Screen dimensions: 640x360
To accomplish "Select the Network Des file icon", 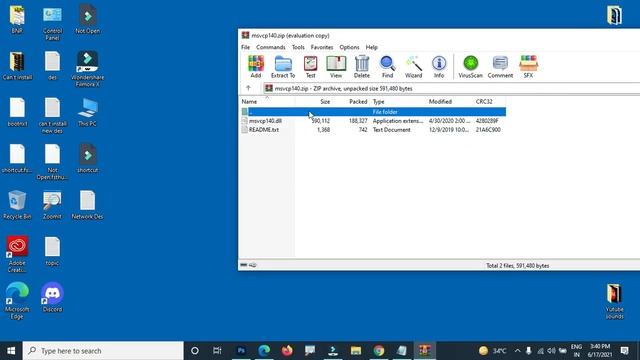I will 87,205.
